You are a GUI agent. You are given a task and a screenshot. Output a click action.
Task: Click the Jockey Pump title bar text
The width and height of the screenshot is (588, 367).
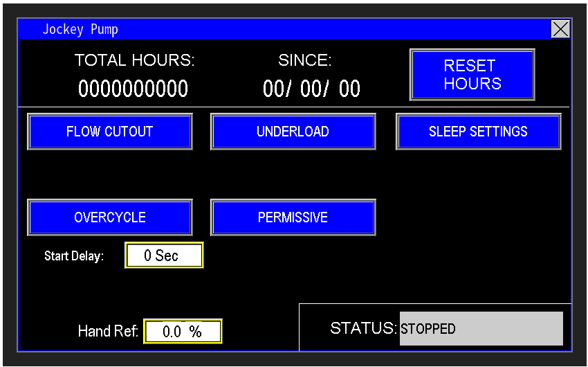80,29
